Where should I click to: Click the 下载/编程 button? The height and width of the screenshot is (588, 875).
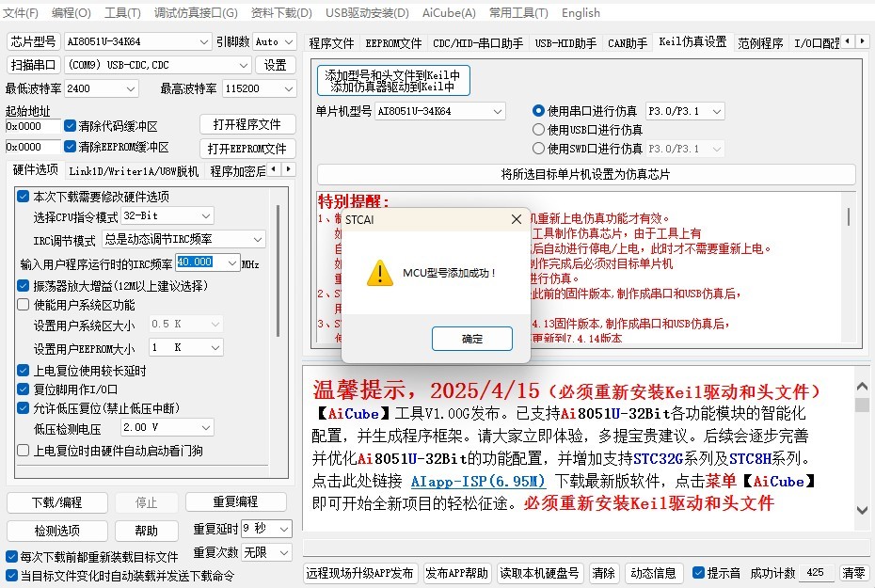[x=56, y=502]
